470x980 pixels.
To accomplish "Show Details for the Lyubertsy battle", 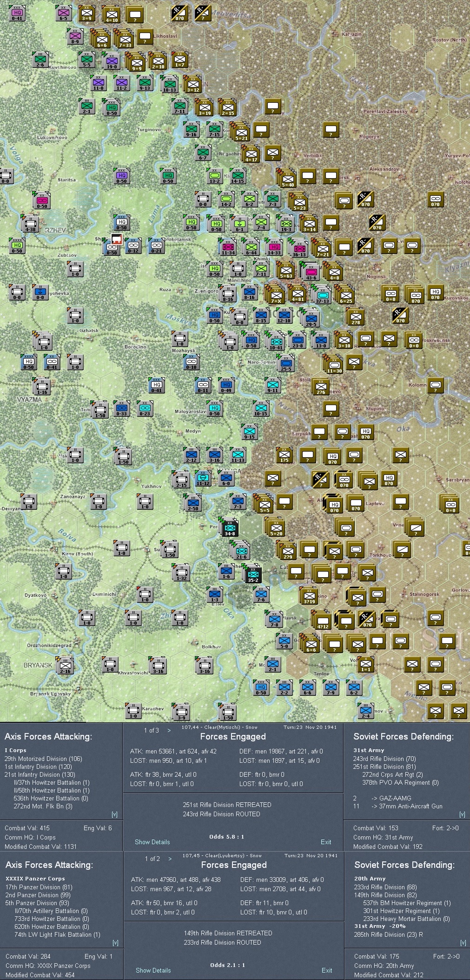I will click(153, 970).
